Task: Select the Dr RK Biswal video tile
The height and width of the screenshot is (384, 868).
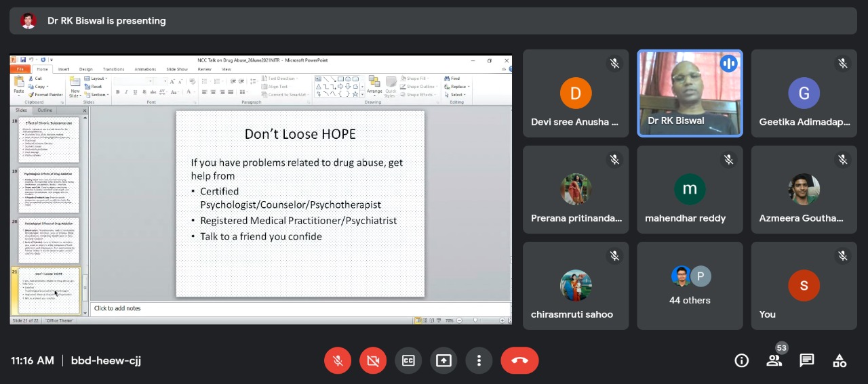Action: click(x=690, y=93)
